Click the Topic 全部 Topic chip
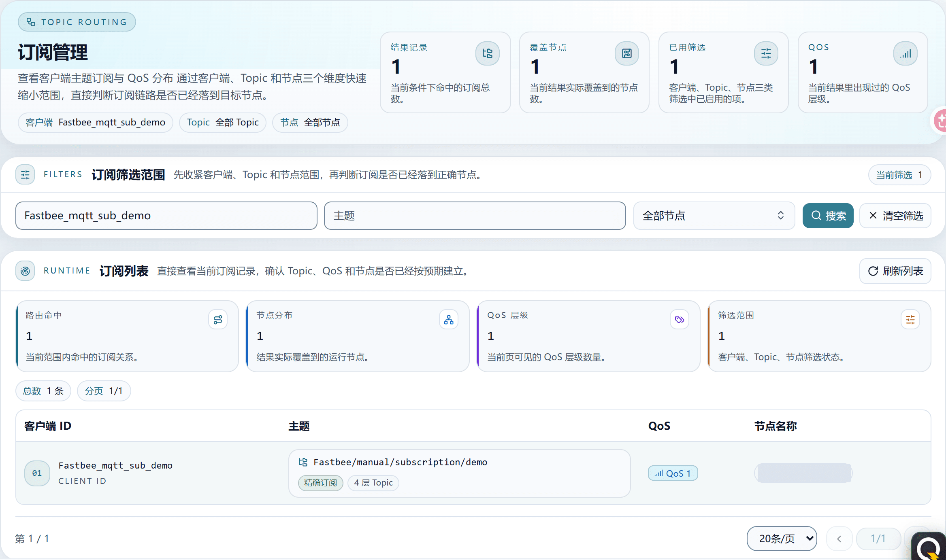The width and height of the screenshot is (946, 560). [x=223, y=123]
